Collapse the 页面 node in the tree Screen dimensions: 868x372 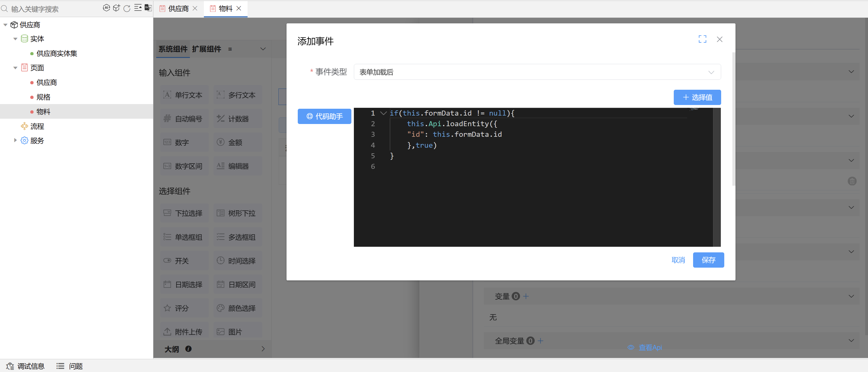click(x=15, y=67)
